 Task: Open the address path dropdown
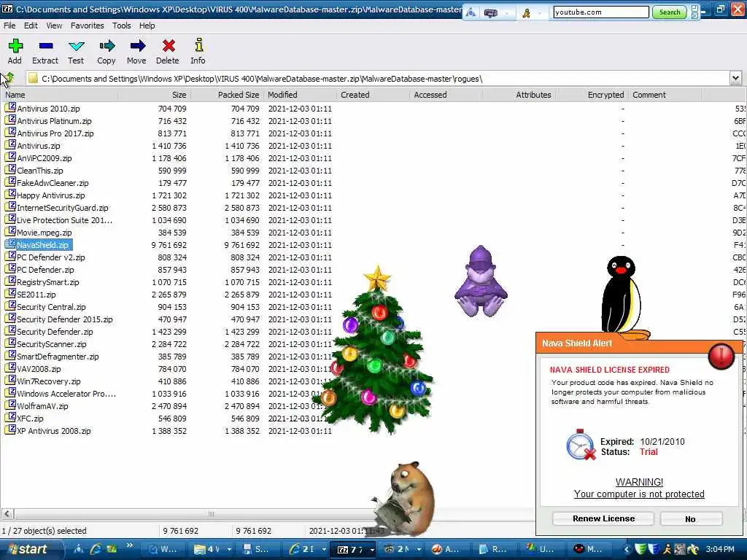click(x=735, y=78)
